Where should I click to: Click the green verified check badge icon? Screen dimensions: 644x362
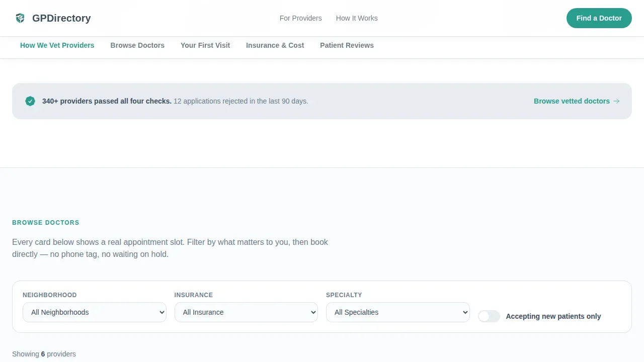click(x=30, y=101)
